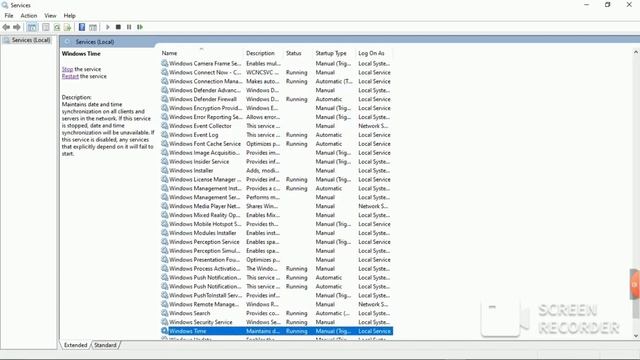Click the Pause Service toolbar icon
Screen dimensions: 640x360
[x=129, y=27]
